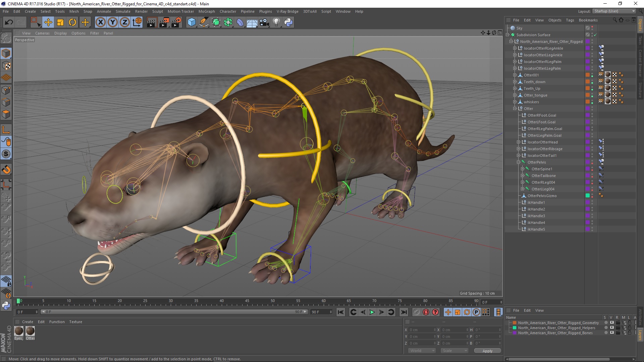Select the Move tool in toolbar

coord(48,22)
